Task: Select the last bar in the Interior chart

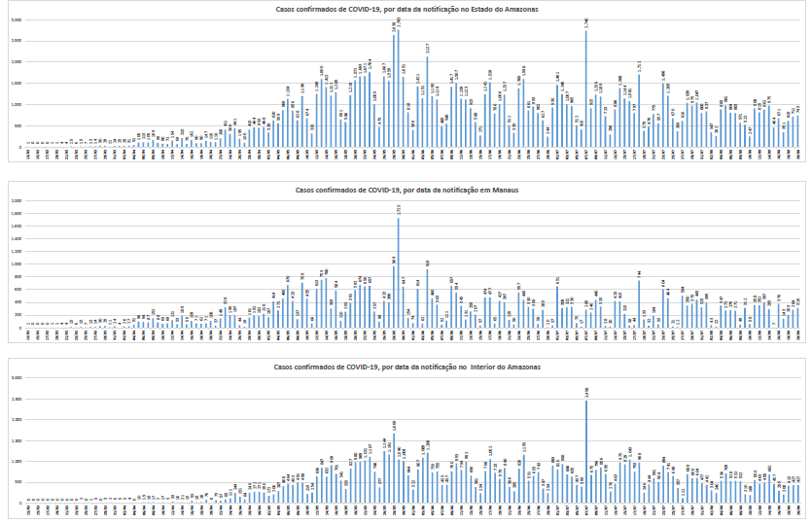Action: coord(798,492)
